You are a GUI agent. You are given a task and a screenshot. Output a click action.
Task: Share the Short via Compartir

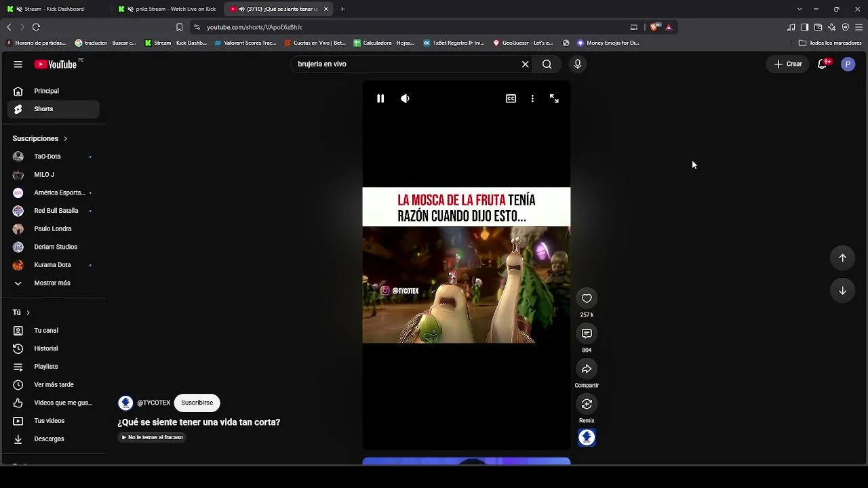pyautogui.click(x=587, y=369)
